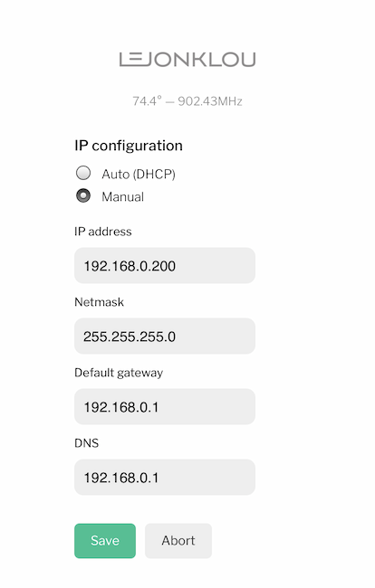Image resolution: width=375 pixels, height=588 pixels.
Task: Abort the IP configuration changes
Action: pyautogui.click(x=178, y=541)
